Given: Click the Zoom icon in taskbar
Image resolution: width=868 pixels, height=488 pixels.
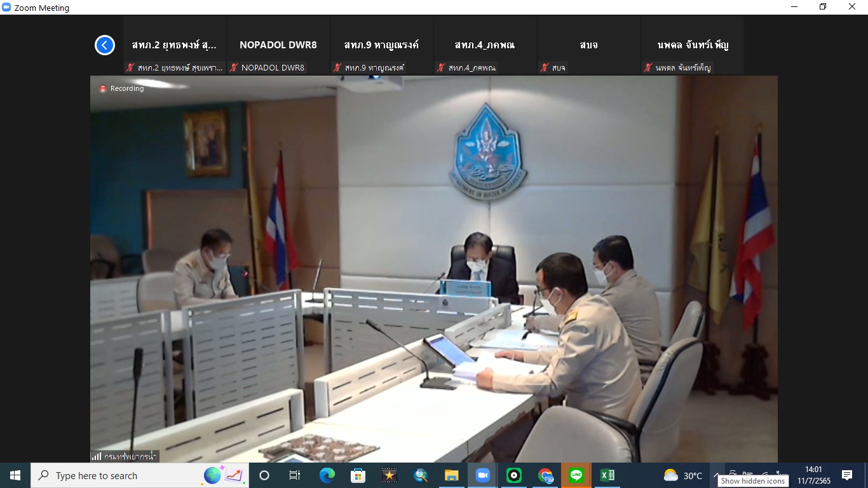Looking at the screenshot, I should point(482,475).
